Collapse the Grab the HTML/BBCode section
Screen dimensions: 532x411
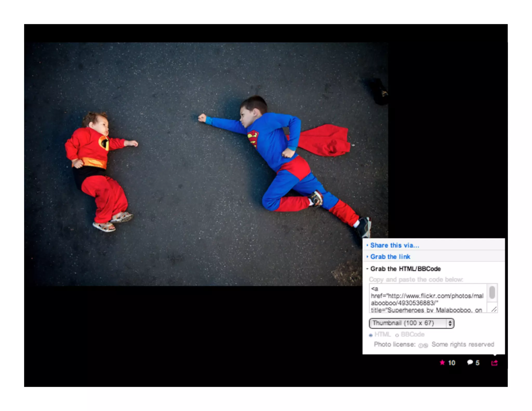405,269
